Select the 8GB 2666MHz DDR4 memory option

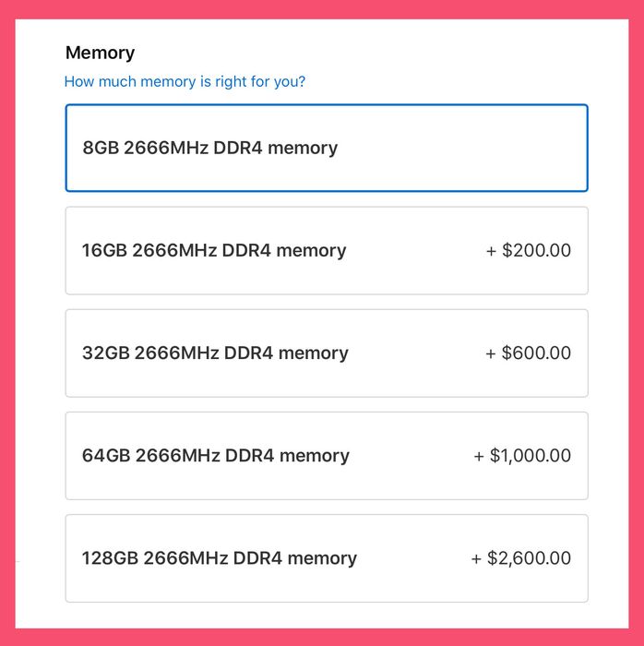tap(327, 148)
